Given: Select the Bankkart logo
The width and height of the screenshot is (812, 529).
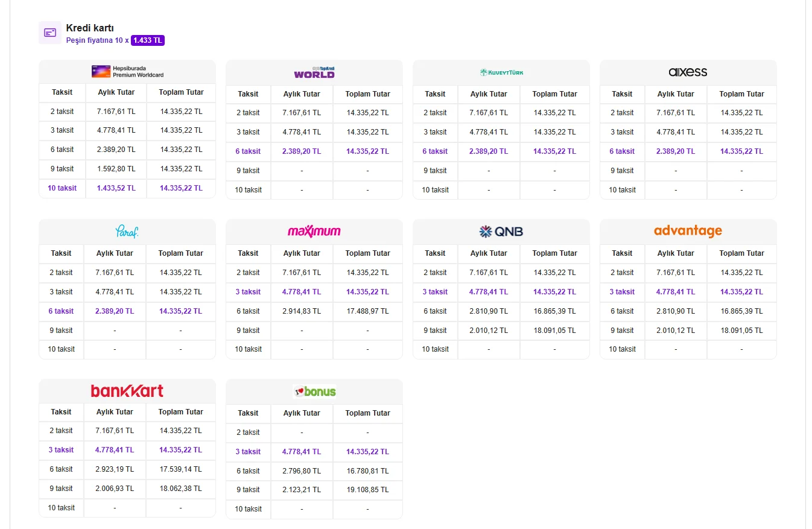Looking at the screenshot, I should 127,391.
